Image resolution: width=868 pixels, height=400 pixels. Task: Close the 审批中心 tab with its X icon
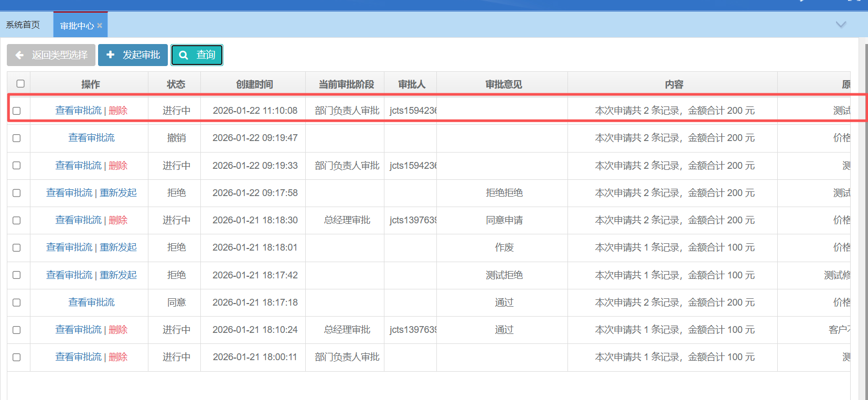tap(100, 25)
